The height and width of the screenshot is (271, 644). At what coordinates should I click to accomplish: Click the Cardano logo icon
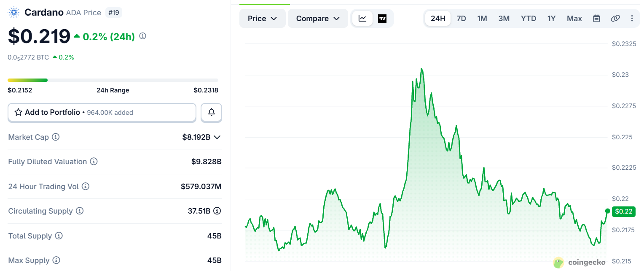pyautogui.click(x=14, y=12)
